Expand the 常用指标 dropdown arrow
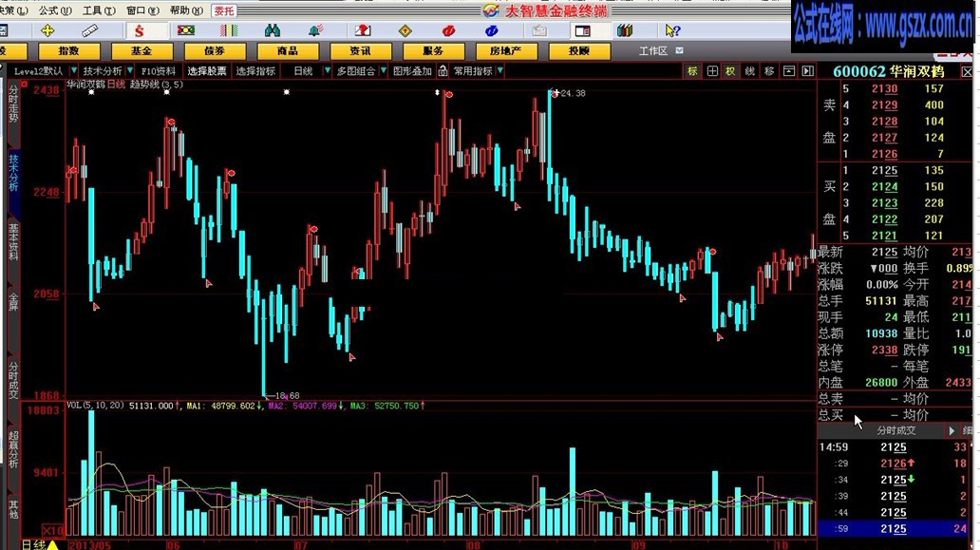 point(500,70)
